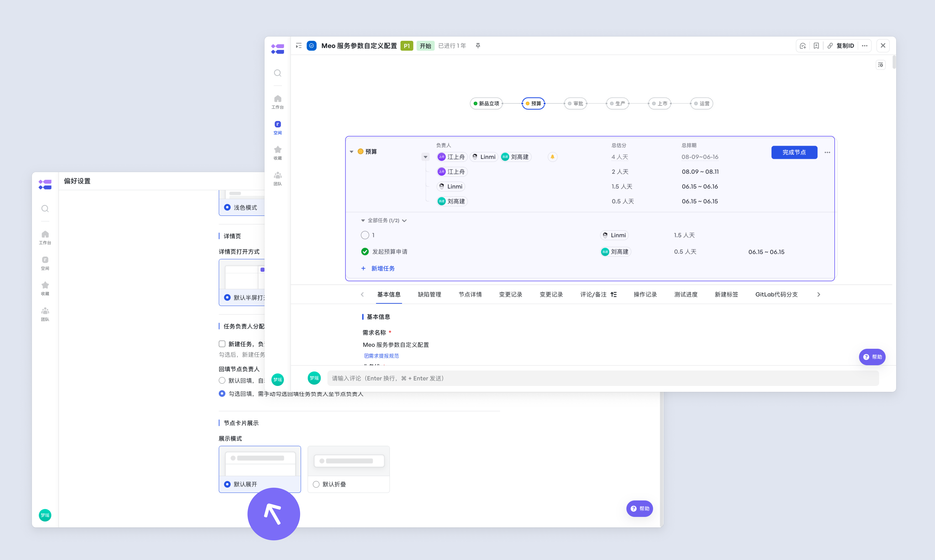The height and width of the screenshot is (560, 935).
Task: Open 空间 in the detail window sidebar
Action: click(x=277, y=127)
